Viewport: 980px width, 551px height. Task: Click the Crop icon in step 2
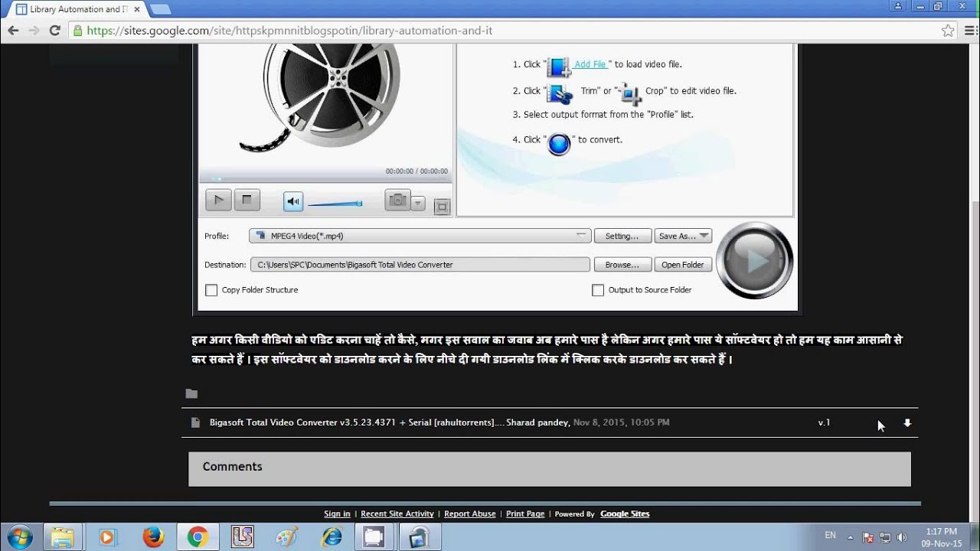[x=631, y=93]
